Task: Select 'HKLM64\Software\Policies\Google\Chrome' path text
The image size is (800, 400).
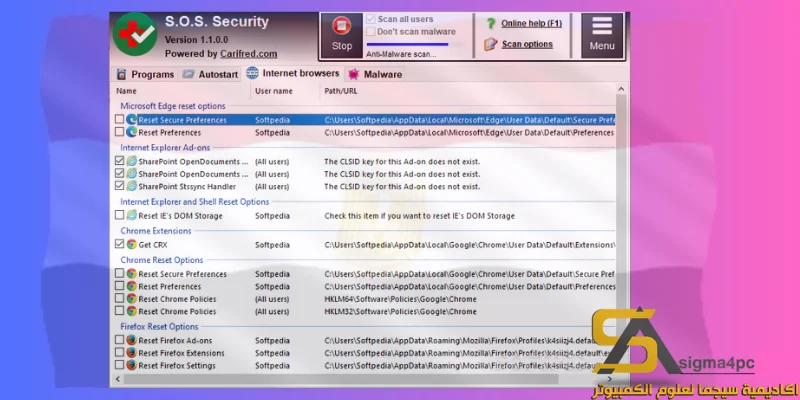Action: pos(401,299)
